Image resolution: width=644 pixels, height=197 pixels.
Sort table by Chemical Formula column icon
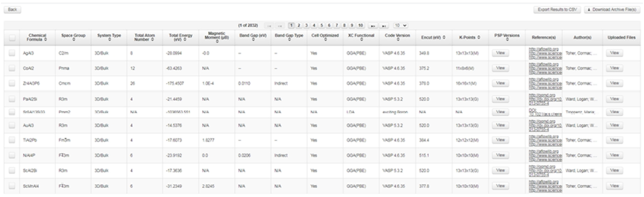tap(46, 39)
